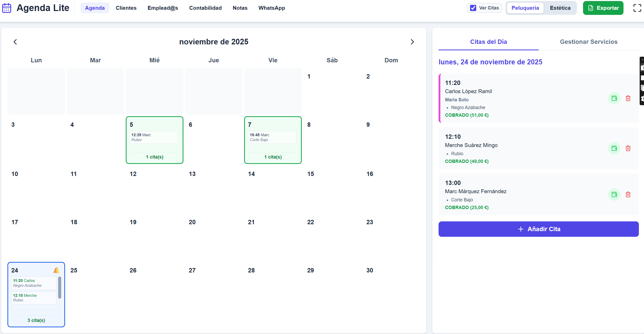The height and width of the screenshot is (334, 644).
Task: Select the 12:25 Marc appointment on day 5
Action: tap(154, 137)
